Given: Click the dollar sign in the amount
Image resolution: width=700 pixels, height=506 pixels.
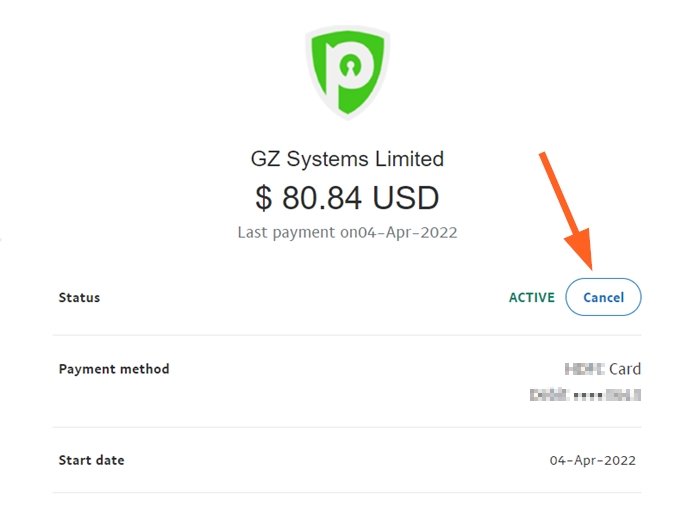Looking at the screenshot, I should [263, 198].
